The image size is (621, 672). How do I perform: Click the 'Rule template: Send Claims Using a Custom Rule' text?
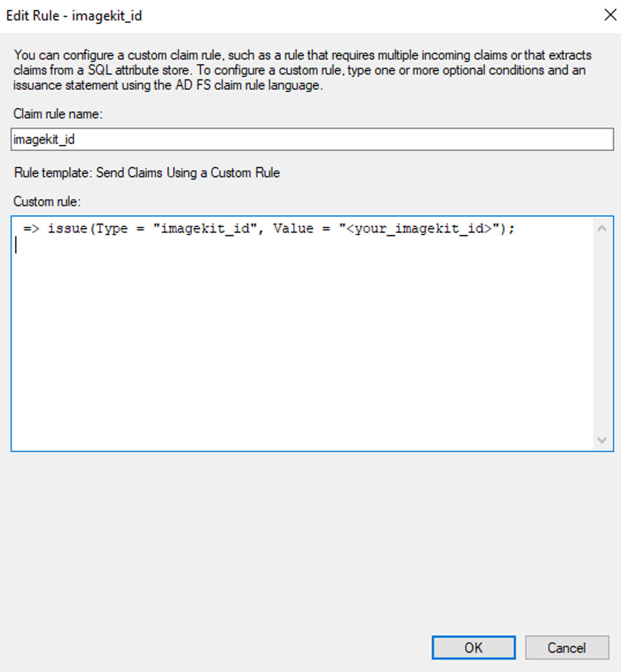(147, 173)
